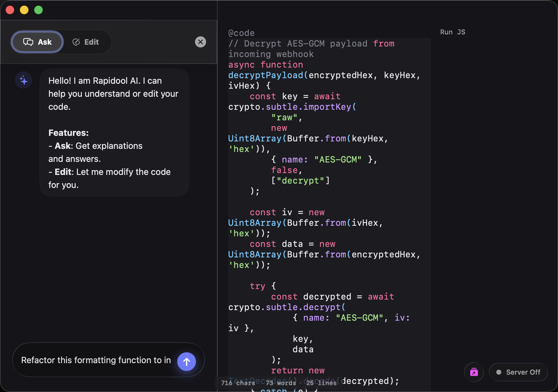Screen dimensions: 558x392
Task: Click 'const iv = new' code line
Action: [287, 212]
